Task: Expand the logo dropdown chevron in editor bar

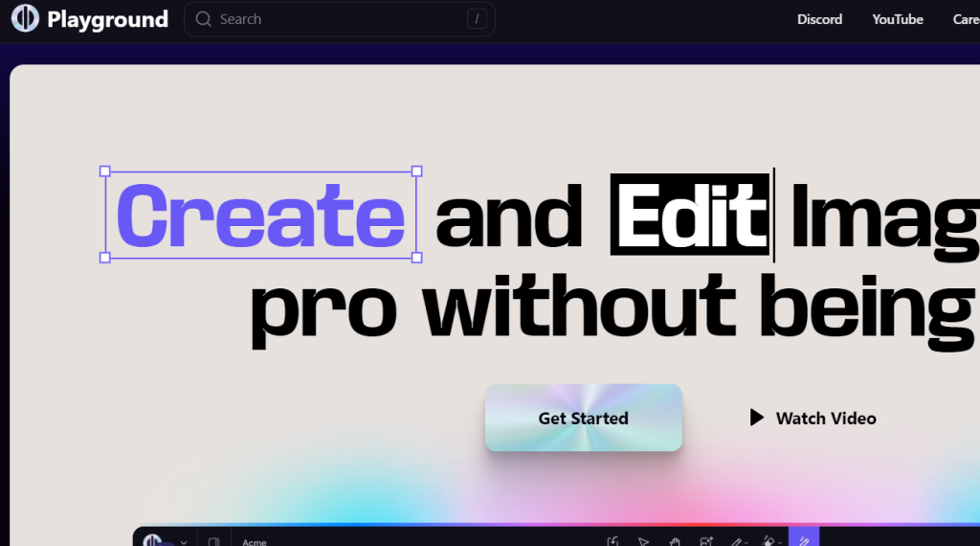Action: tap(184, 542)
